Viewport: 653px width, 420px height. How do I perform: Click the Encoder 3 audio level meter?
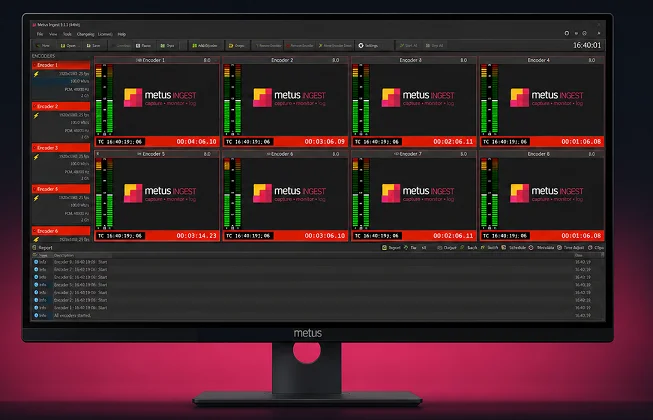361,100
